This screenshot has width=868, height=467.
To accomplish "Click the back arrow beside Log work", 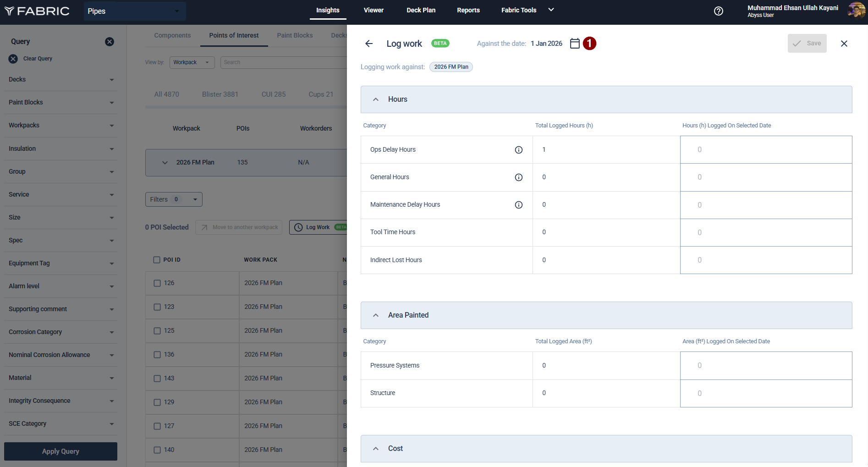I will pos(369,44).
